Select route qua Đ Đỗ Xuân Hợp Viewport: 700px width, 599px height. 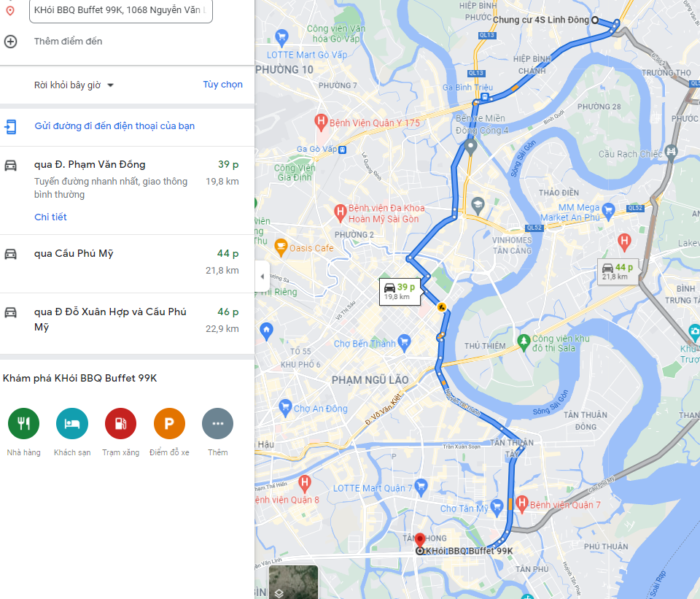pyautogui.click(x=127, y=323)
